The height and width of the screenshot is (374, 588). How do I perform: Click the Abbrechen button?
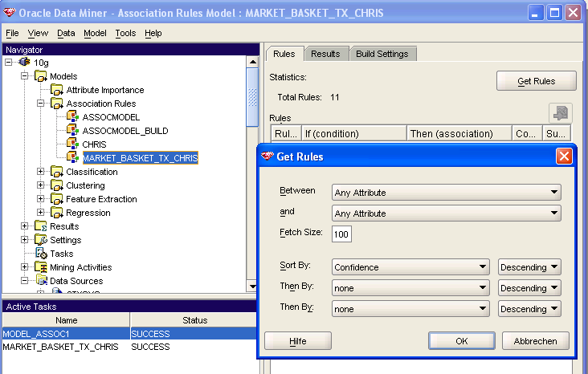[x=536, y=341]
